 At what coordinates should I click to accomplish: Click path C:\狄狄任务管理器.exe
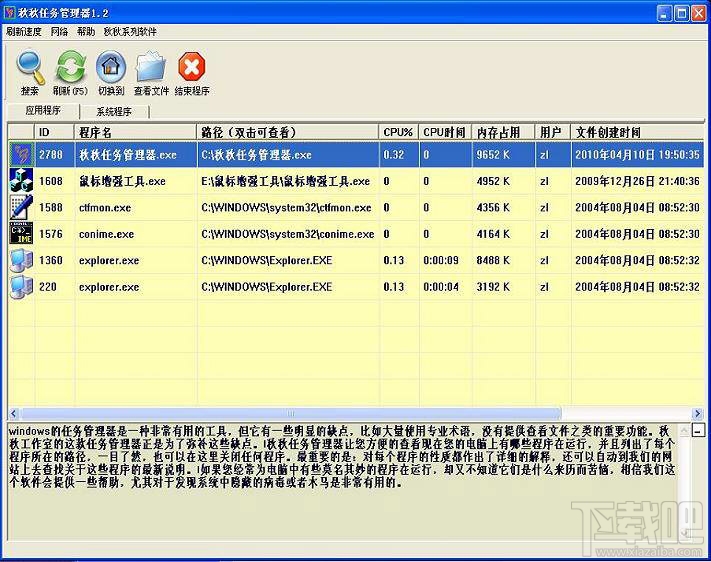(x=256, y=155)
